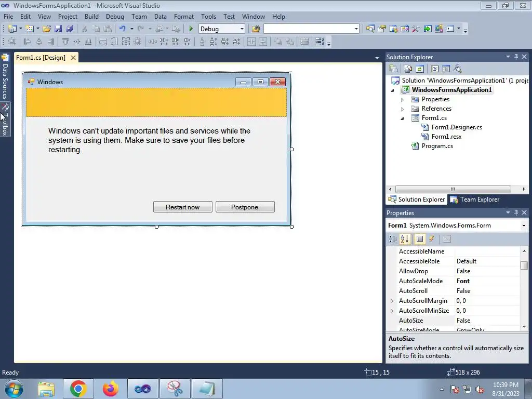The image size is (532, 399).
Task: Click the Find in Files icon
Action: 256,29
